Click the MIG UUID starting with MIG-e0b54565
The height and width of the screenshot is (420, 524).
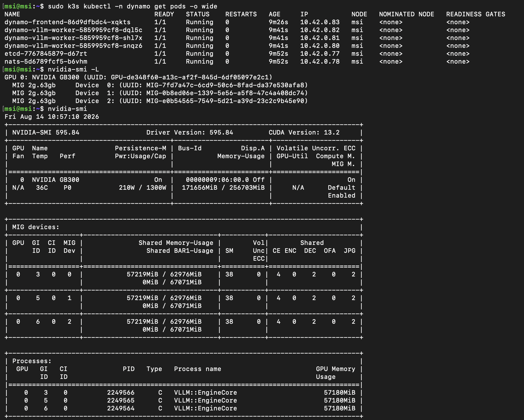click(x=225, y=101)
